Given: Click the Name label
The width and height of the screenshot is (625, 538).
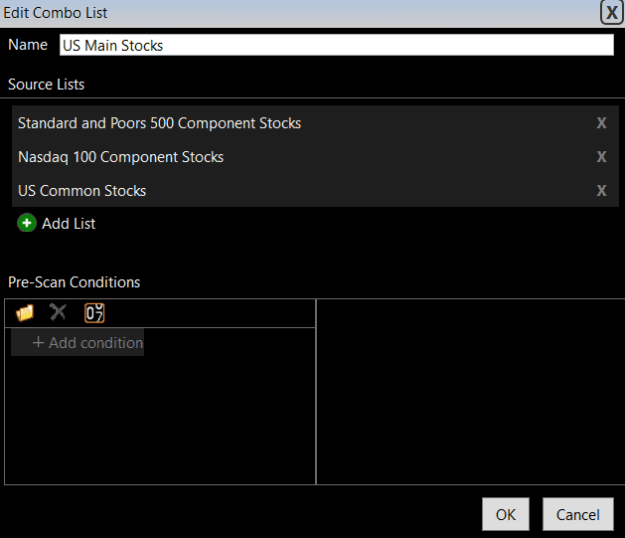Looking at the screenshot, I should pyautogui.click(x=28, y=45).
